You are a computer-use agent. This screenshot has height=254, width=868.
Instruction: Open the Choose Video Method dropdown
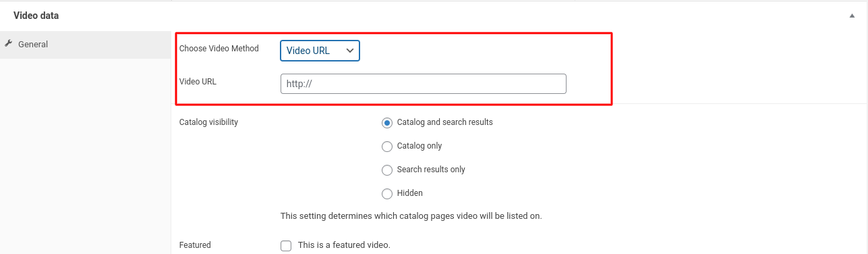tap(320, 51)
